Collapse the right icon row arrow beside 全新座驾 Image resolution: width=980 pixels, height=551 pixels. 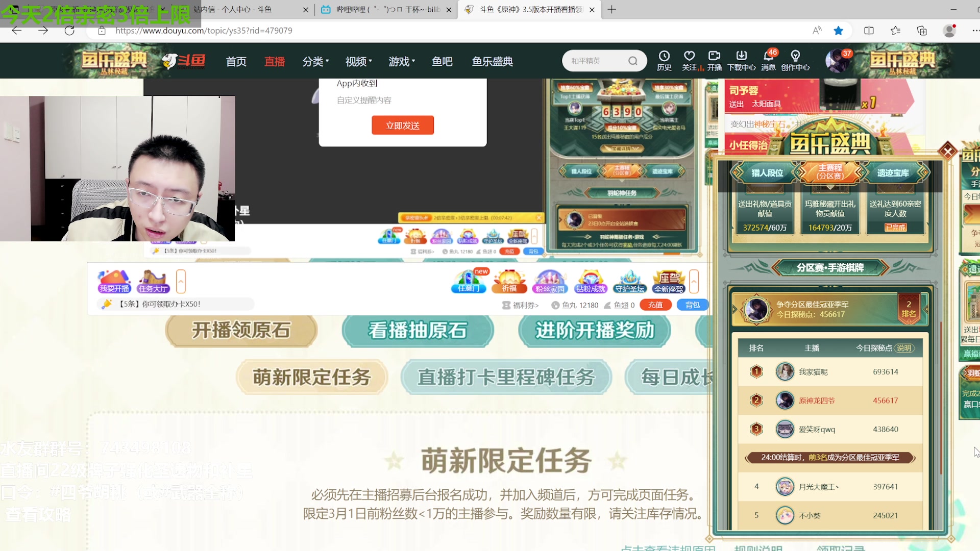(x=694, y=281)
